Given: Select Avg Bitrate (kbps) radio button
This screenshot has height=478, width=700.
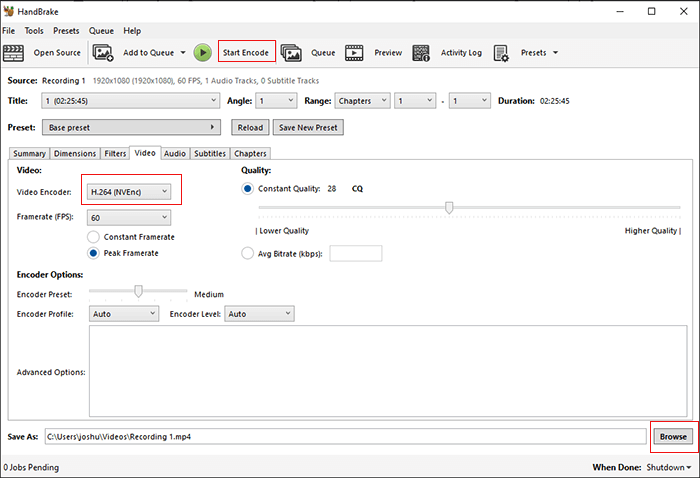Looking at the screenshot, I should click(x=247, y=254).
